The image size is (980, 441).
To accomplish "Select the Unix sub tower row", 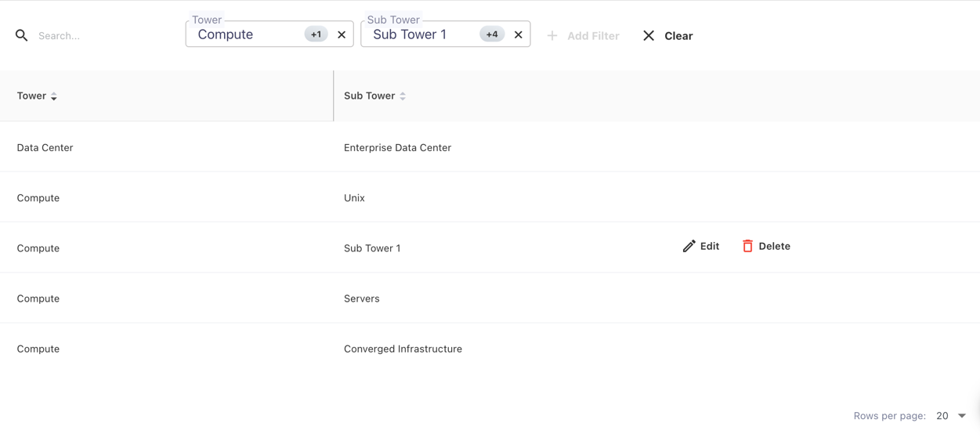I will point(354,197).
